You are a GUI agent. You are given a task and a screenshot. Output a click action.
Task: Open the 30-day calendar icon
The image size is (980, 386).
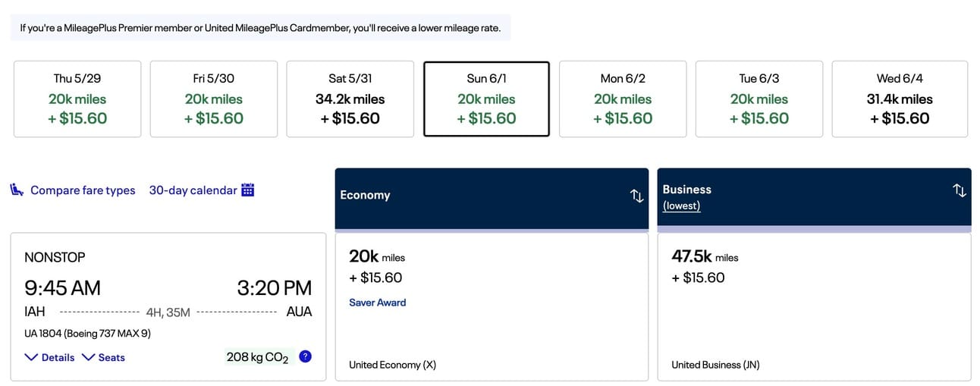tap(247, 190)
